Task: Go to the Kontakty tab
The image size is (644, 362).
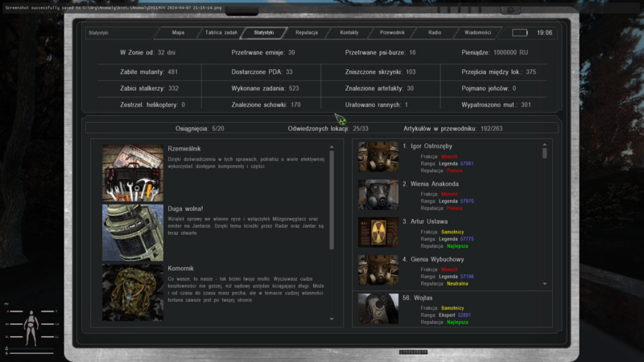Action: 349,33
